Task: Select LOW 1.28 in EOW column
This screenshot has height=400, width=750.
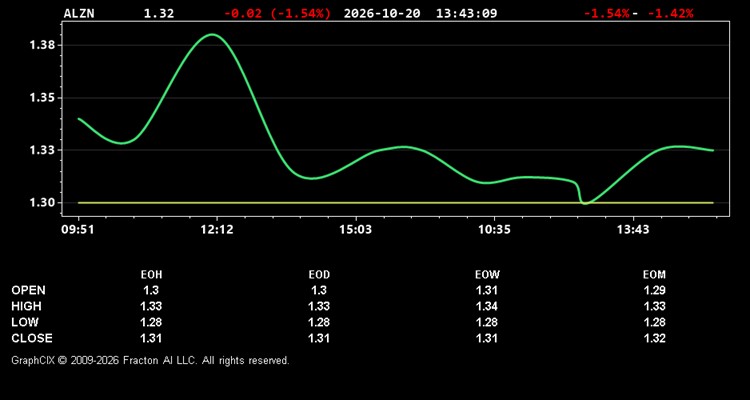Action: click(x=486, y=322)
